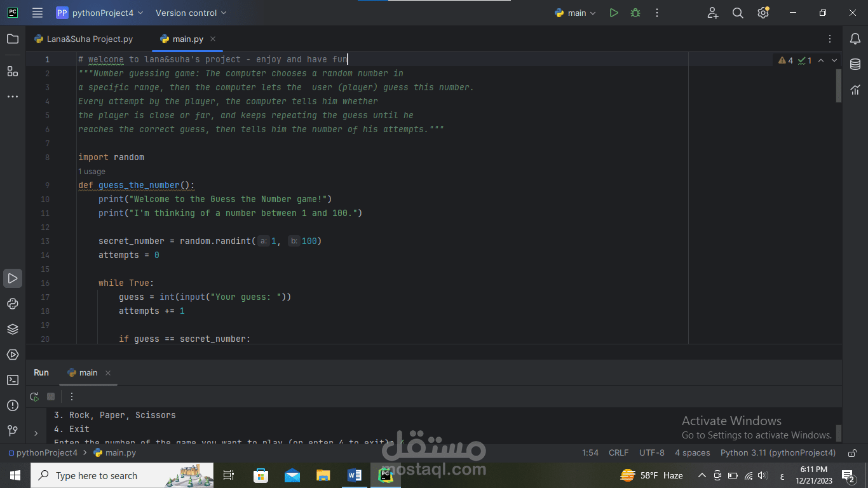Image resolution: width=868 pixels, height=488 pixels.
Task: Click 'while True:' line in editor
Action: pyautogui.click(x=126, y=283)
